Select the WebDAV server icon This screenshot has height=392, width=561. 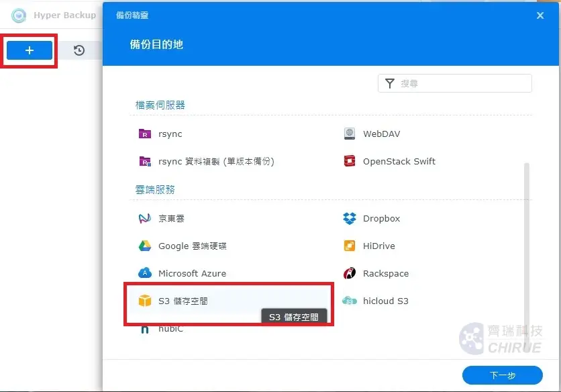350,134
